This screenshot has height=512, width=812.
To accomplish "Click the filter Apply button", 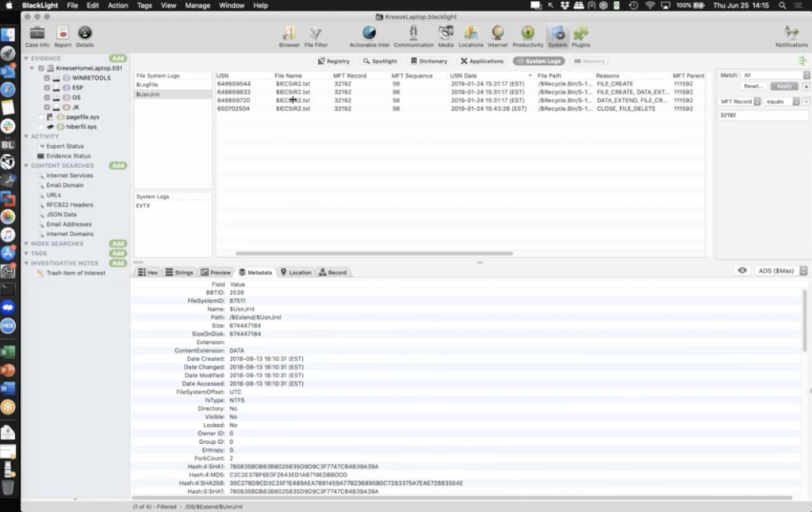I will [784, 86].
